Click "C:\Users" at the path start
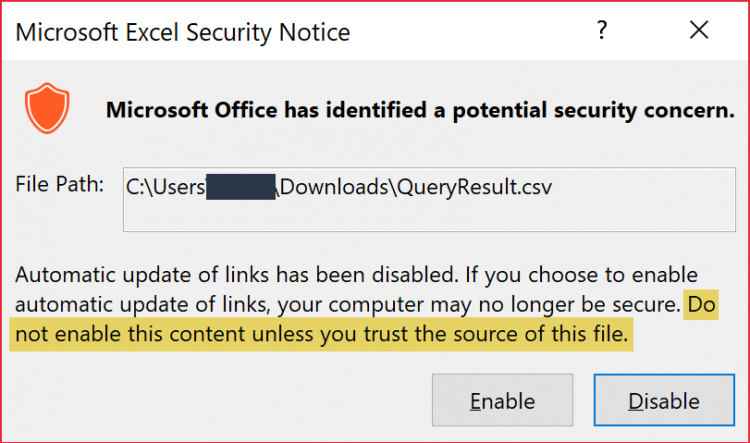This screenshot has height=443, width=750. coord(165,186)
